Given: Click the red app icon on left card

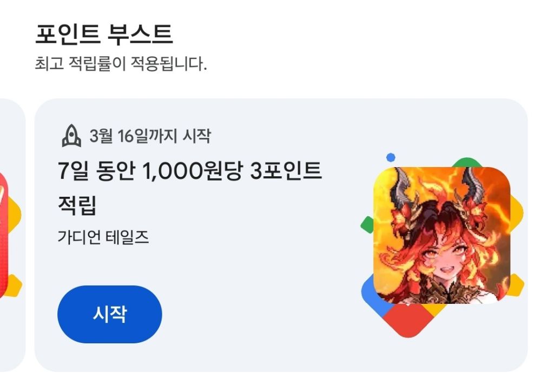Looking at the screenshot, I should pyautogui.click(x=3, y=236).
